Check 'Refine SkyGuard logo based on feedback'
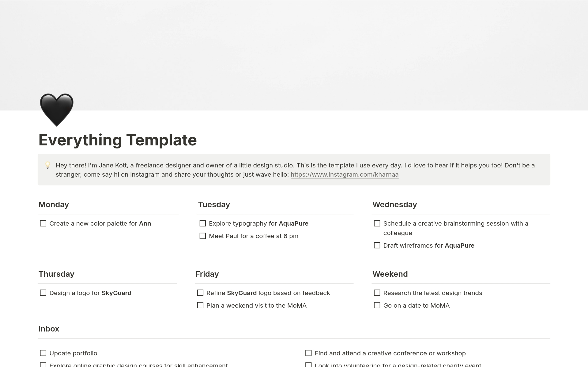The image size is (588, 367). point(200,293)
